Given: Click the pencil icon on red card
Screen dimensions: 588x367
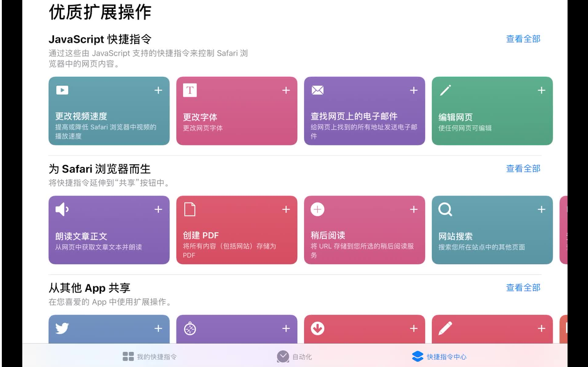Looking at the screenshot, I should pyautogui.click(x=445, y=328).
